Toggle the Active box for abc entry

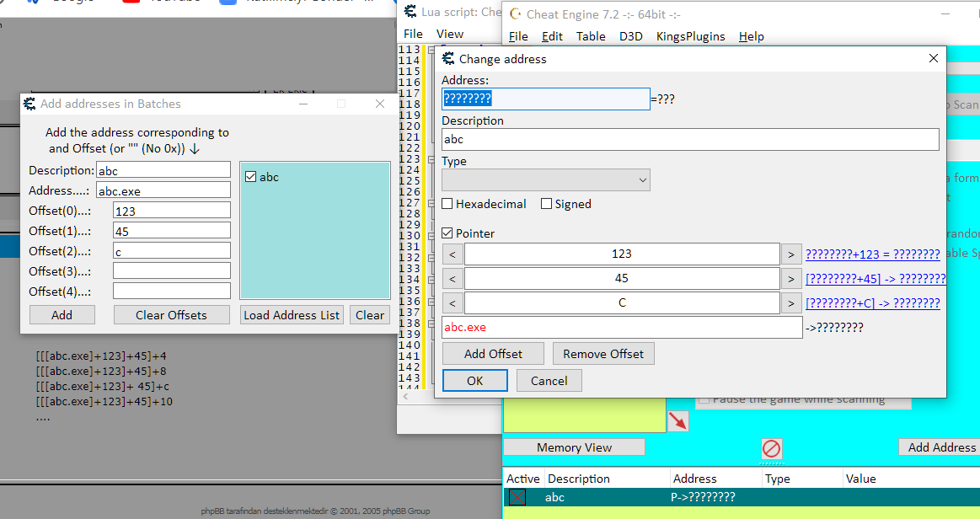[517, 497]
